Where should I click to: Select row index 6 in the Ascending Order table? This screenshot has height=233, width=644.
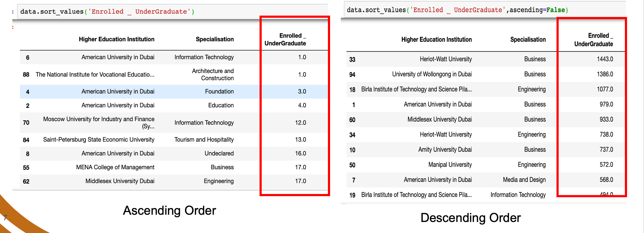point(28,58)
